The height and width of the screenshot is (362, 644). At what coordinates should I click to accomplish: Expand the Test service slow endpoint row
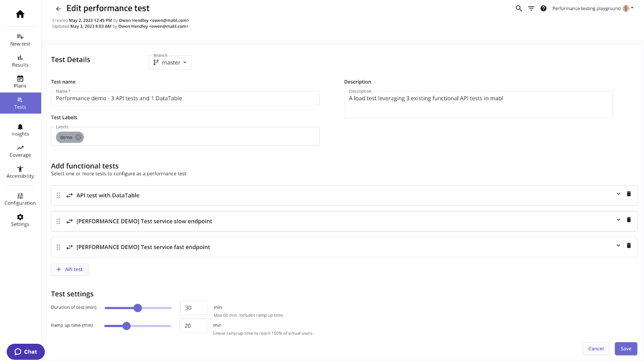[618, 219]
